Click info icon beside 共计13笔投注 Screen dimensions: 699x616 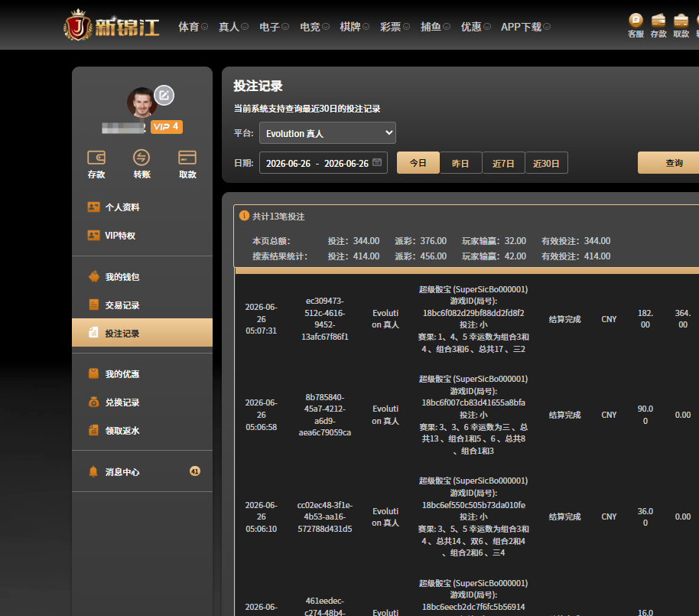tap(244, 216)
